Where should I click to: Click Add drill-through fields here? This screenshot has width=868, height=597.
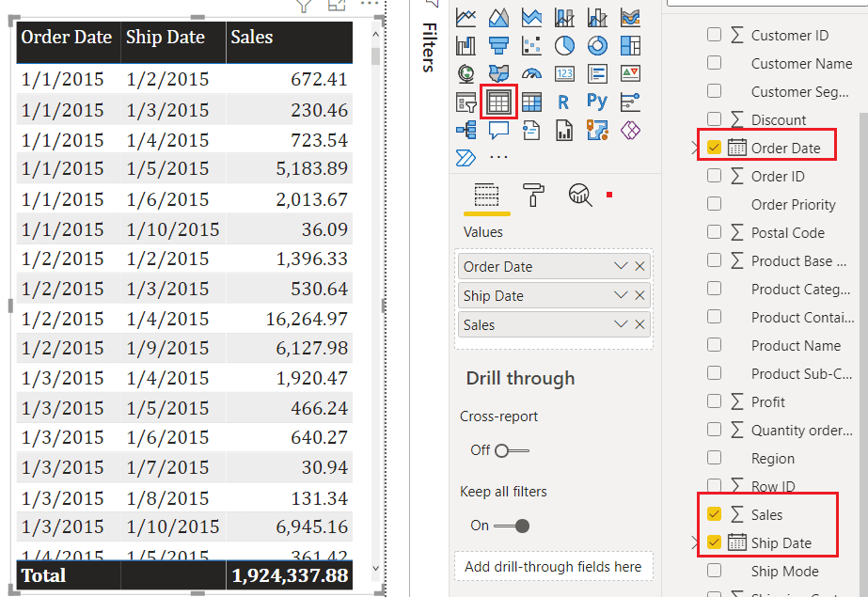click(x=553, y=566)
